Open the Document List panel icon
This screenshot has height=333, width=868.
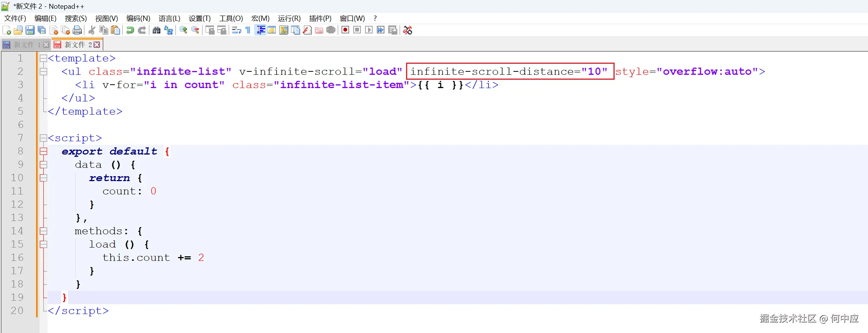296,30
